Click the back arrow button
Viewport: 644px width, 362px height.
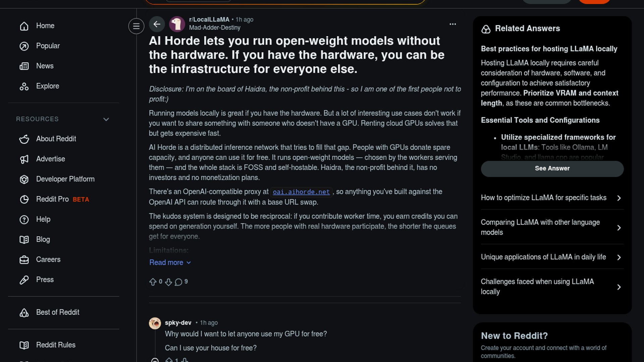coord(157,24)
